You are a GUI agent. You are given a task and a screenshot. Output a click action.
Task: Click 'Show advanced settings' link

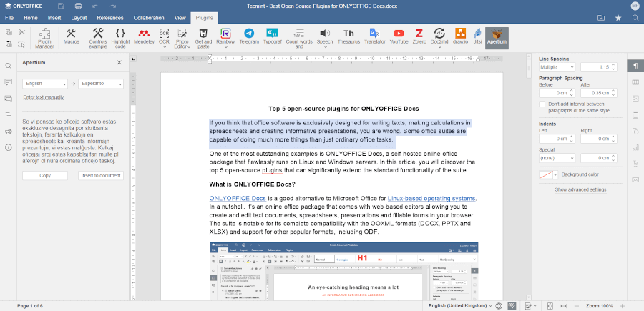(x=580, y=189)
